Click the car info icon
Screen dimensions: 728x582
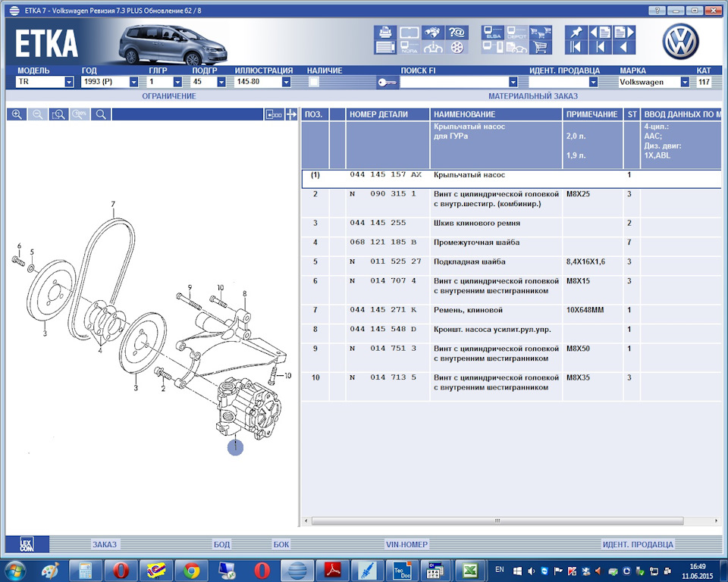pos(433,47)
